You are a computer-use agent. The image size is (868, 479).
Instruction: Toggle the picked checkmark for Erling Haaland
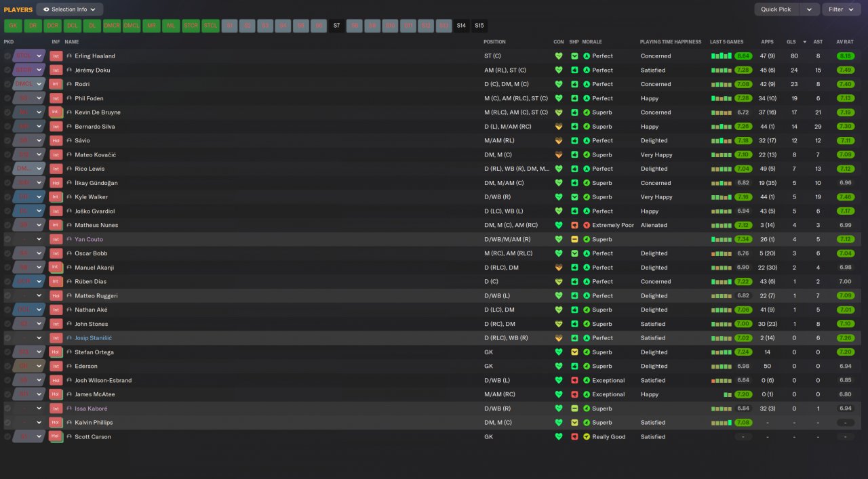pos(7,56)
